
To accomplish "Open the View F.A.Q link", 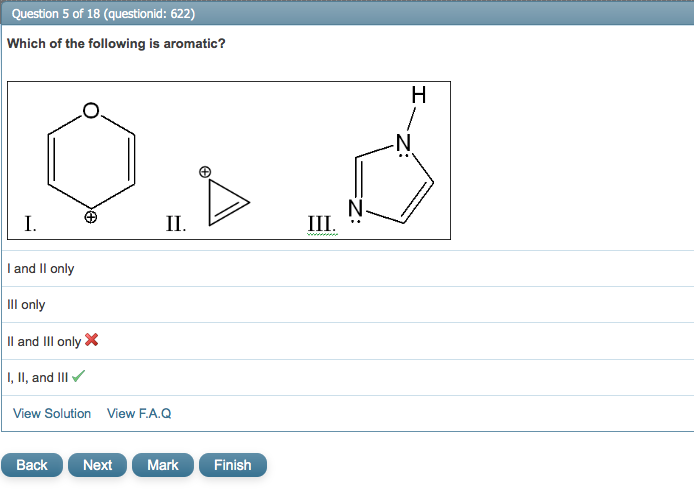I will pos(139,414).
